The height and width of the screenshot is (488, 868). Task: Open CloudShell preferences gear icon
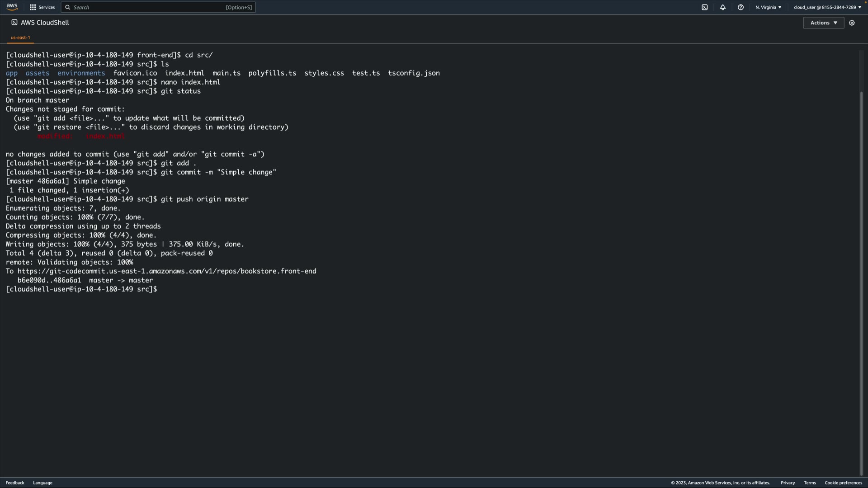point(852,23)
